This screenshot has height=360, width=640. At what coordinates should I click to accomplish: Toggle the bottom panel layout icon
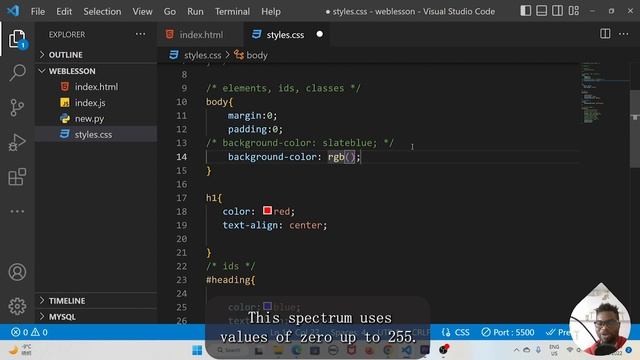click(x=541, y=11)
